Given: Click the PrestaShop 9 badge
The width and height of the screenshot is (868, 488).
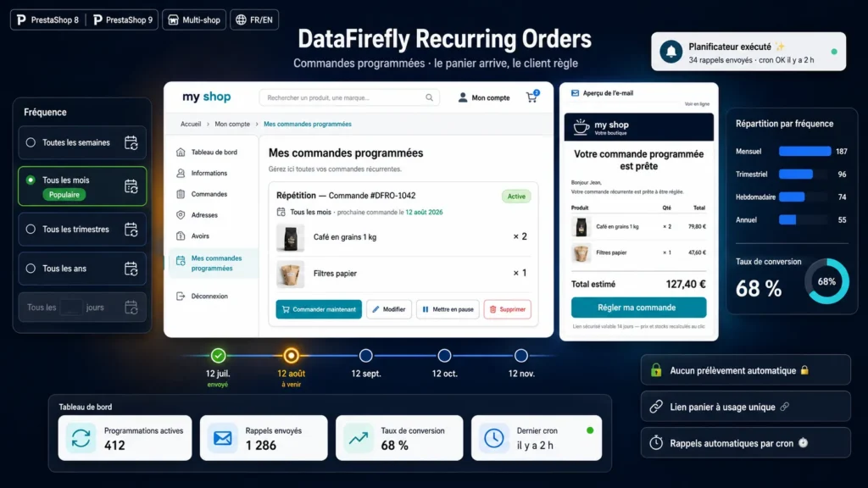Looking at the screenshot, I should tap(123, 20).
